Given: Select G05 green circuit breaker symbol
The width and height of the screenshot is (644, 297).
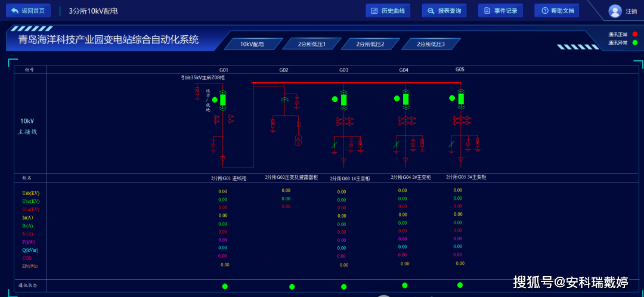Looking at the screenshot, I should coord(461,98).
